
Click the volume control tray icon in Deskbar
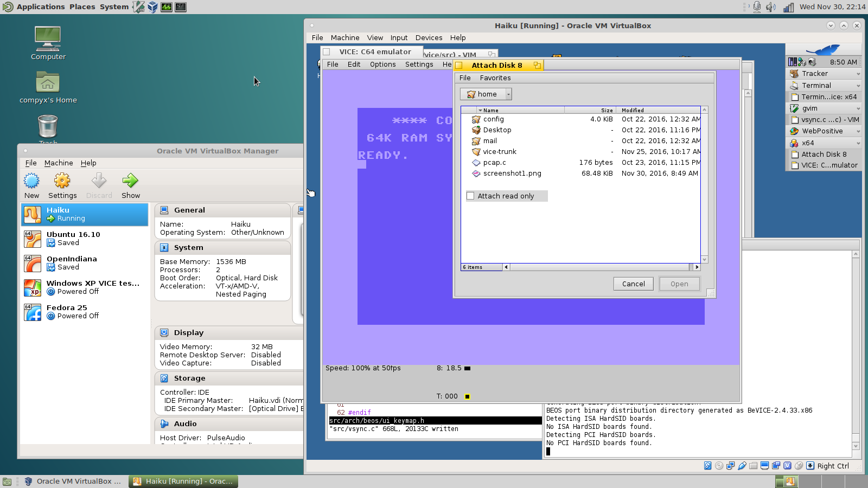(812, 62)
